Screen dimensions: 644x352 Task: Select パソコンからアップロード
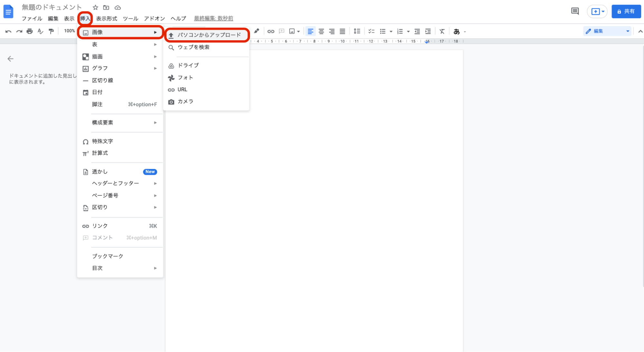click(207, 35)
